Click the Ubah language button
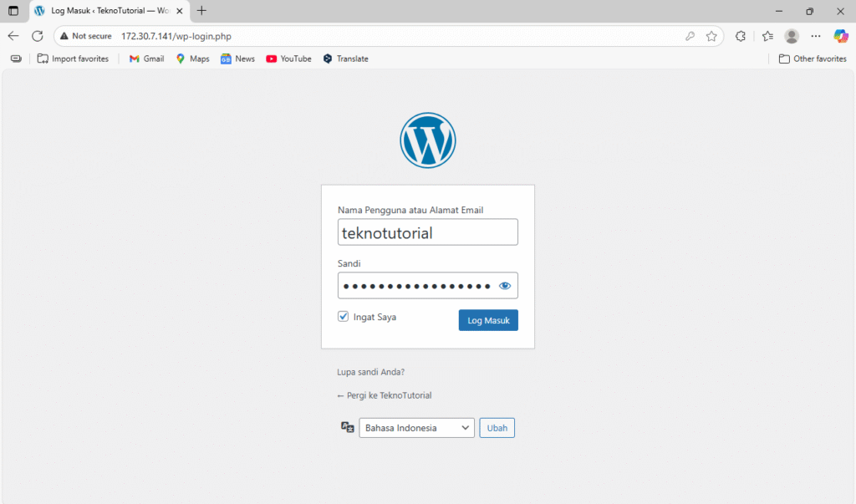The image size is (856, 504). (x=497, y=428)
